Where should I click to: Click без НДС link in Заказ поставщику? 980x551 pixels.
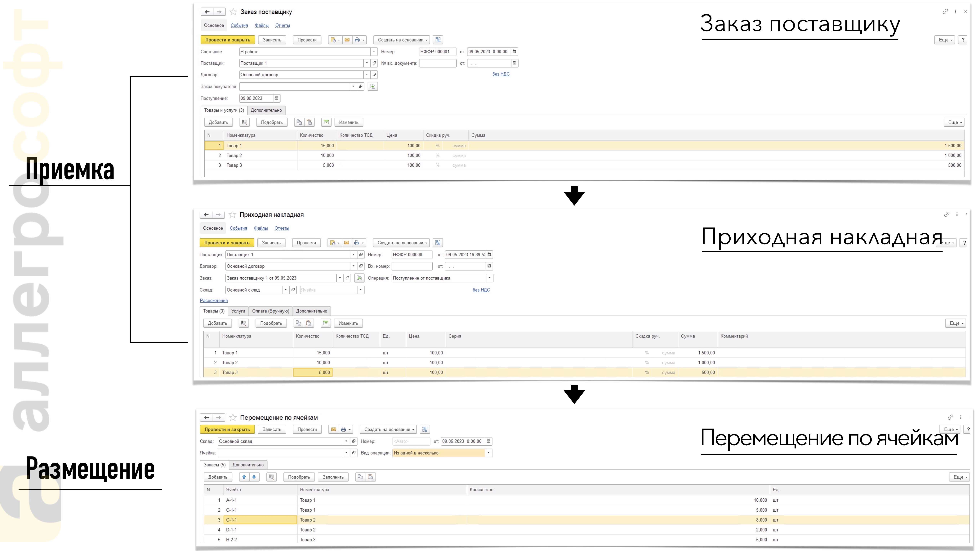point(501,74)
